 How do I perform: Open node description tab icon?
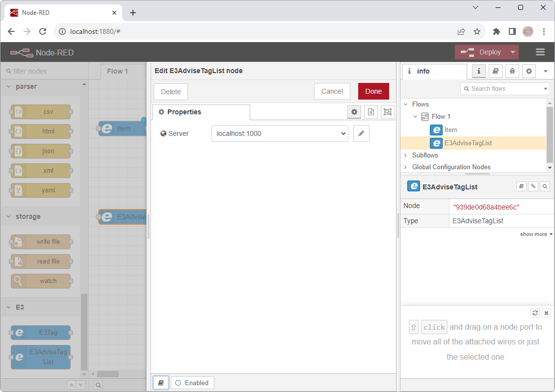tap(371, 112)
